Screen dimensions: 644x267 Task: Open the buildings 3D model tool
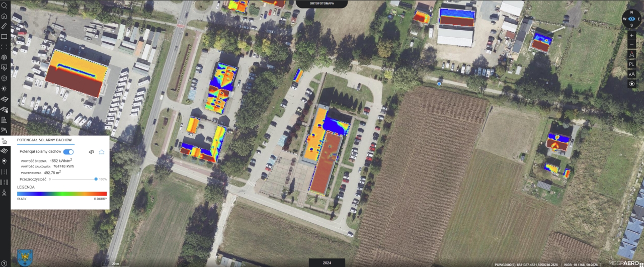[4, 120]
